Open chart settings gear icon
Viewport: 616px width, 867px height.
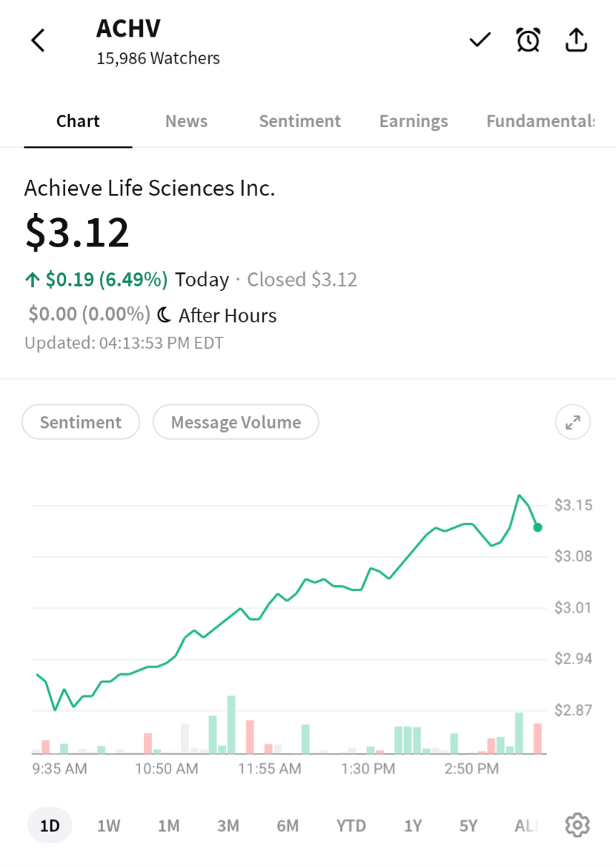point(577,825)
